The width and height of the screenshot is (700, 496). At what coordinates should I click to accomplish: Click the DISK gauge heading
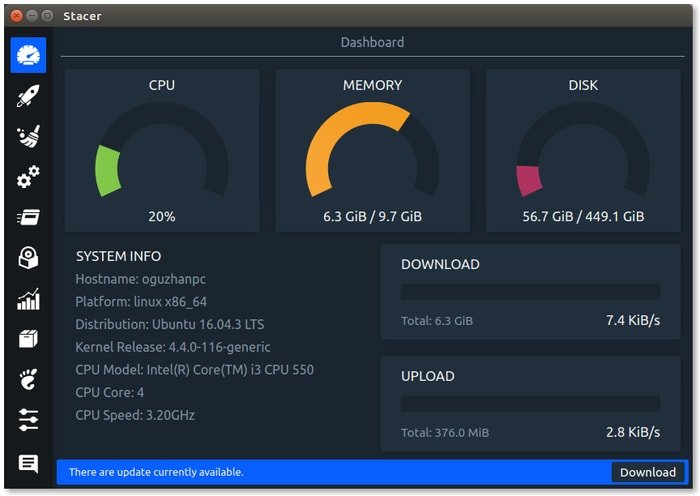(583, 85)
